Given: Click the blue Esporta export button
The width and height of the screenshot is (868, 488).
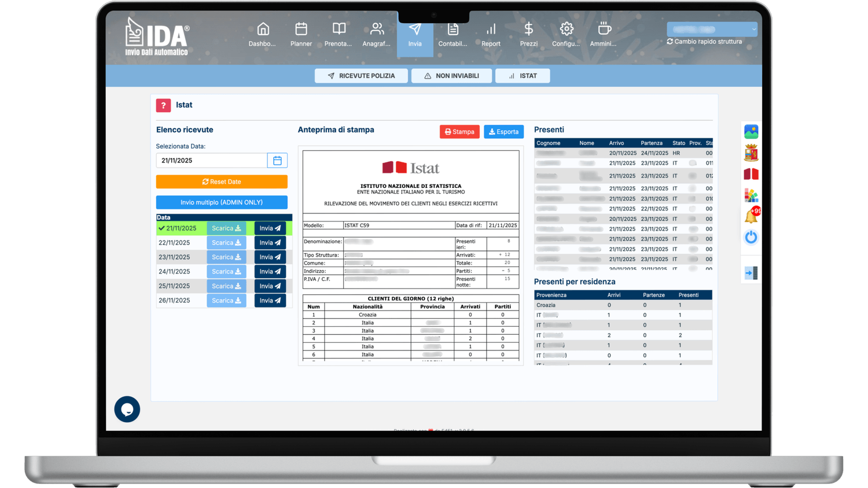Looking at the screenshot, I should click(503, 132).
